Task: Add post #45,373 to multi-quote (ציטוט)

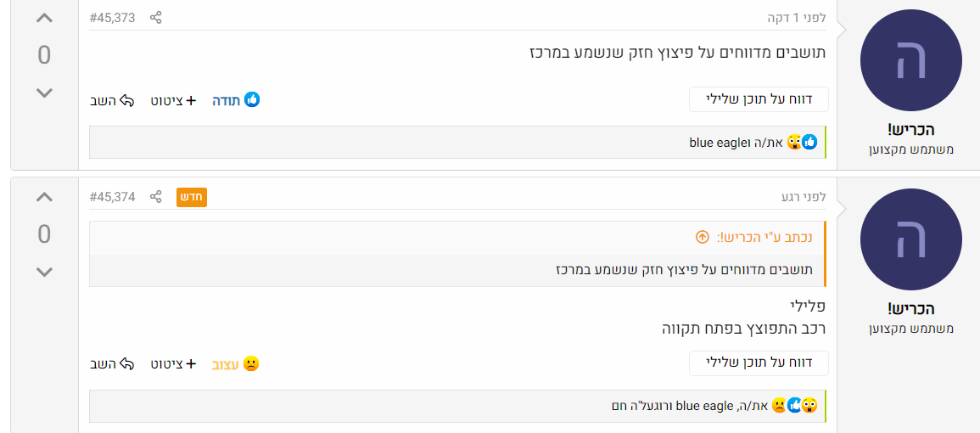Action: (x=173, y=100)
